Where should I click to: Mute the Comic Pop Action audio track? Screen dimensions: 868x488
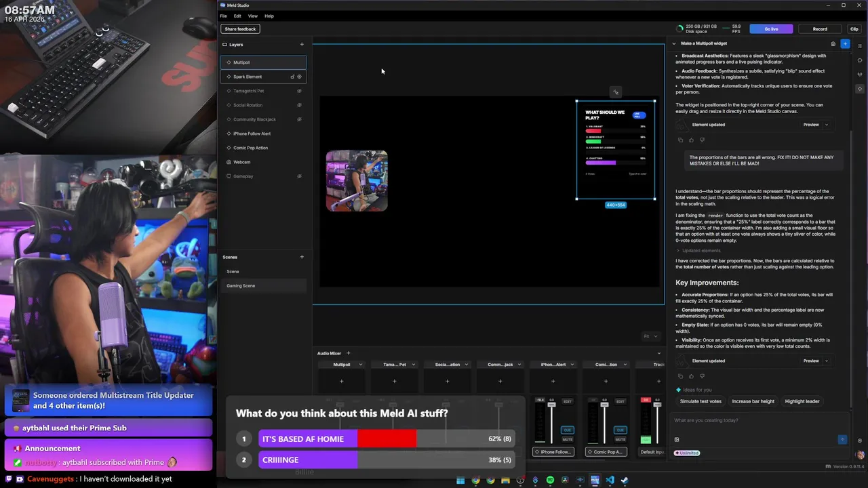coord(620,439)
